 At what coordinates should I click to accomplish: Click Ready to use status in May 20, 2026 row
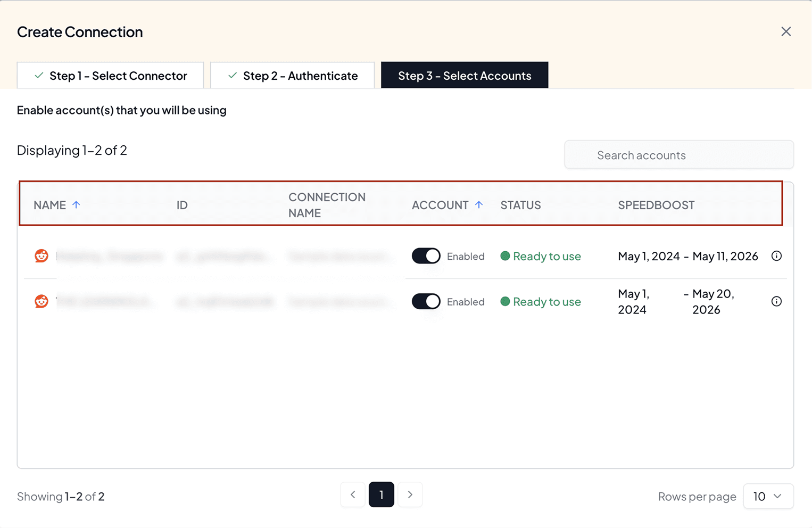(541, 301)
